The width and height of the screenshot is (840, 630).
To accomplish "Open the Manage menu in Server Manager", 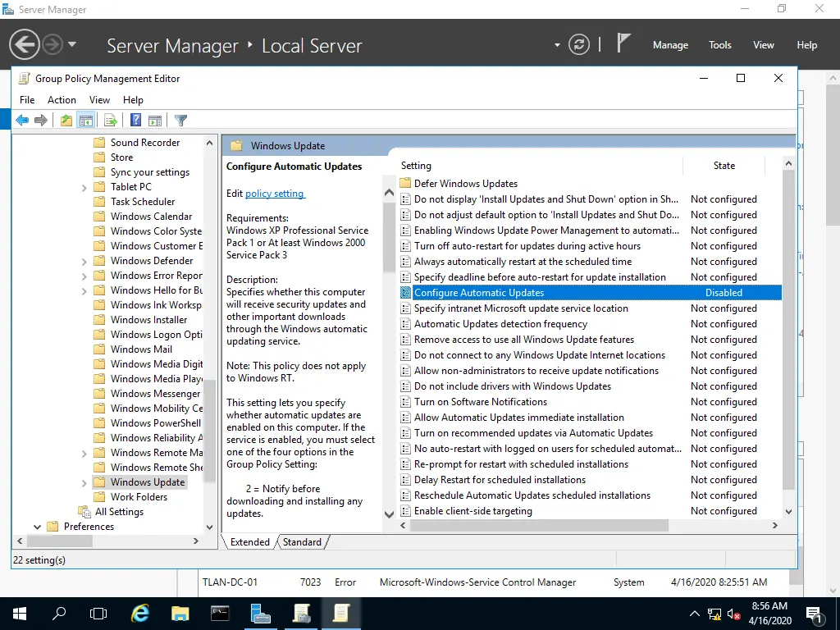I will pyautogui.click(x=670, y=45).
